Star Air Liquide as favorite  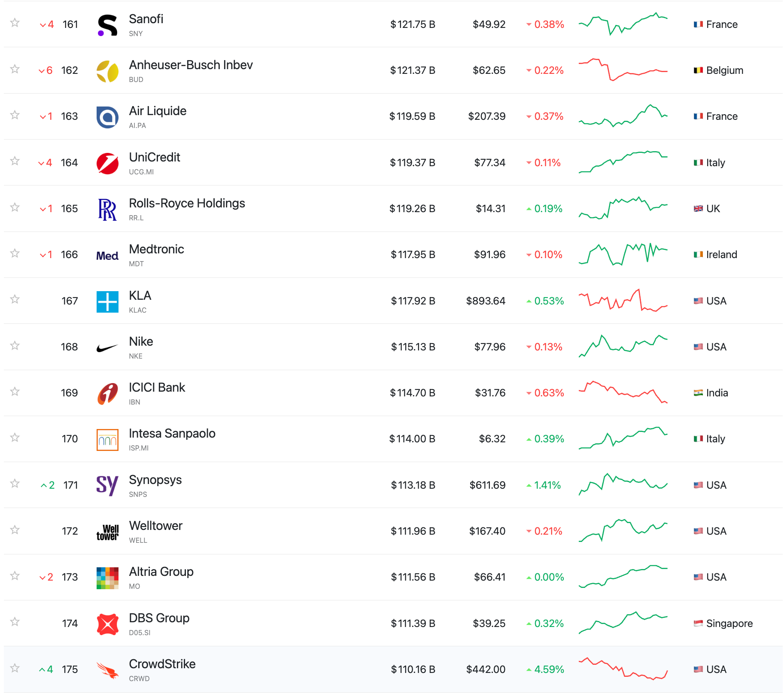coord(15,115)
